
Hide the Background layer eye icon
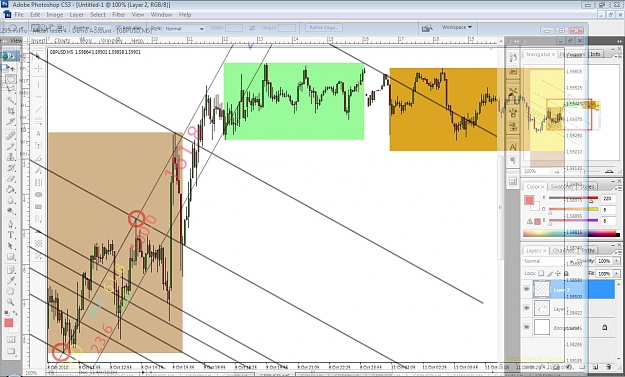(x=527, y=327)
